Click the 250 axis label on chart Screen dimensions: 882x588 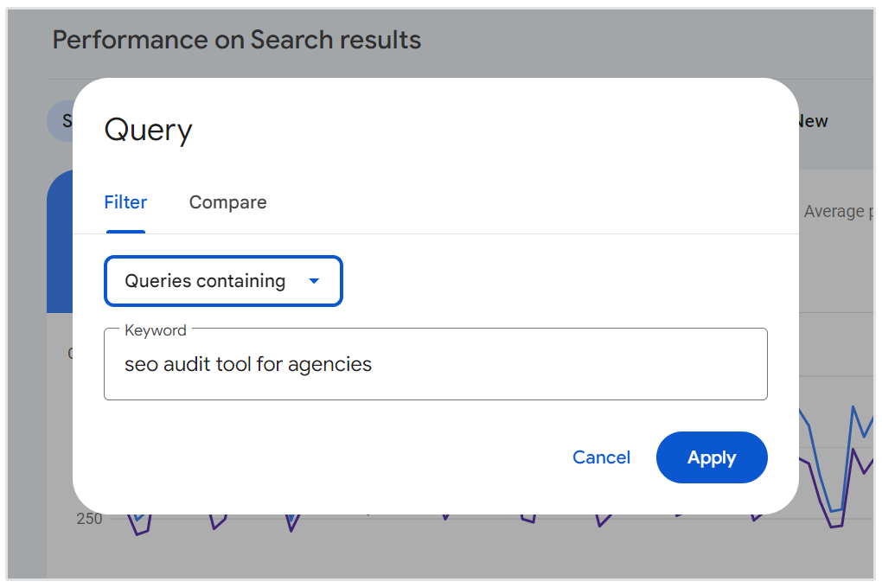[88, 519]
